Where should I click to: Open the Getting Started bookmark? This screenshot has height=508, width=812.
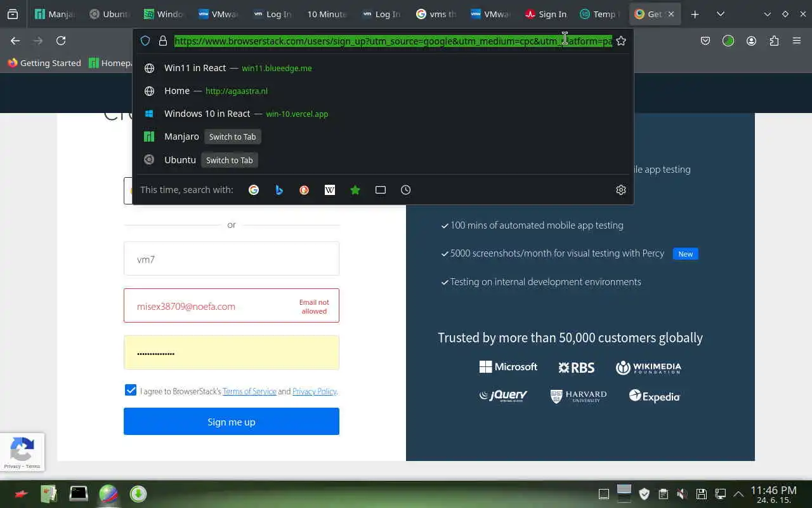[x=44, y=63]
